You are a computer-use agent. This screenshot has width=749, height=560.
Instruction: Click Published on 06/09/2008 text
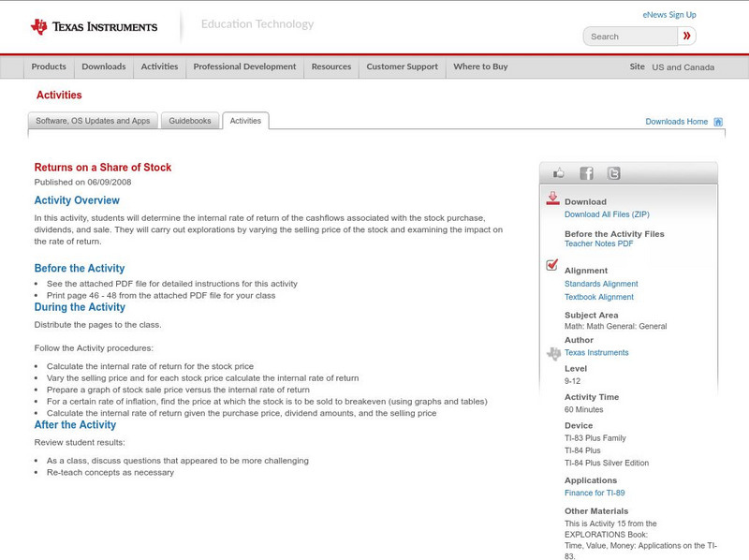(82, 182)
